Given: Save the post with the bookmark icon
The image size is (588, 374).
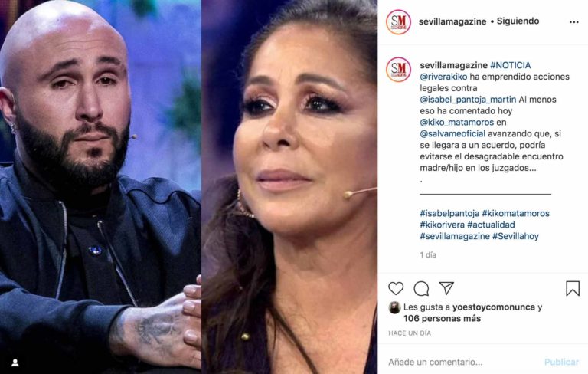Looking at the screenshot, I should pyautogui.click(x=573, y=288).
